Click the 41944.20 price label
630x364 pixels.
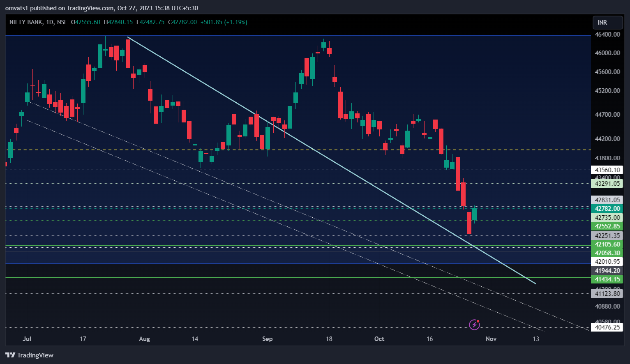(607, 271)
